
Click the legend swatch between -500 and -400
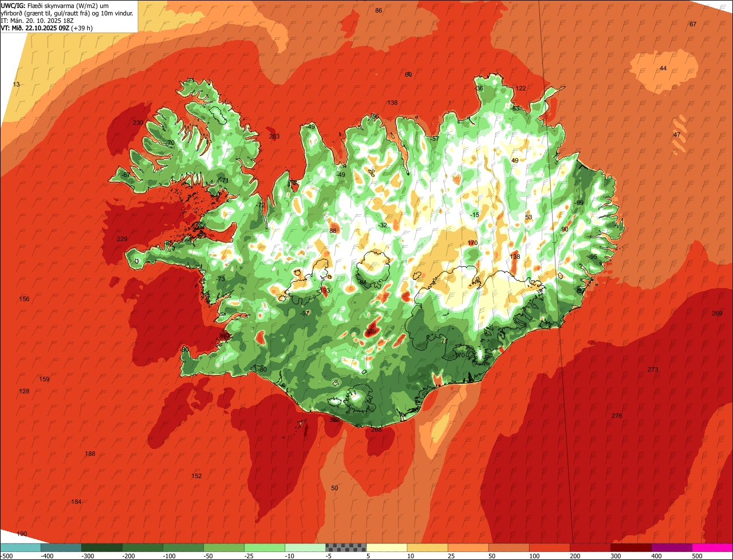pos(20,547)
